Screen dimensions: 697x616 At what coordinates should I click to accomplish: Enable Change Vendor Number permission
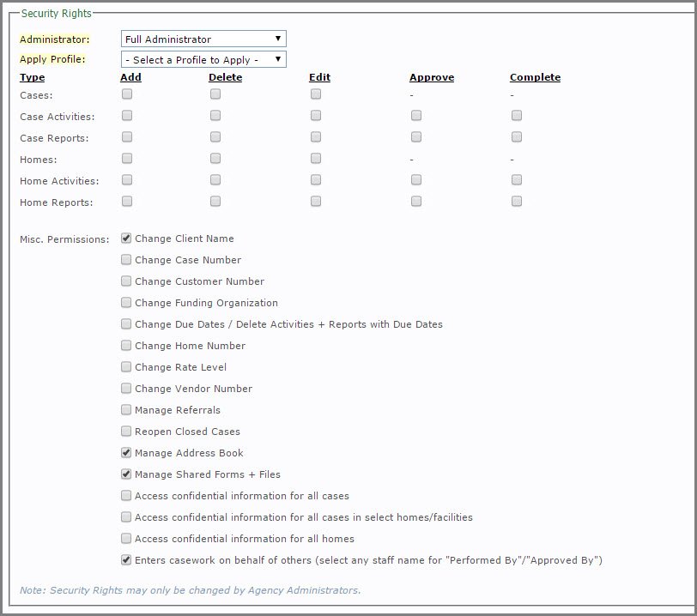point(126,388)
